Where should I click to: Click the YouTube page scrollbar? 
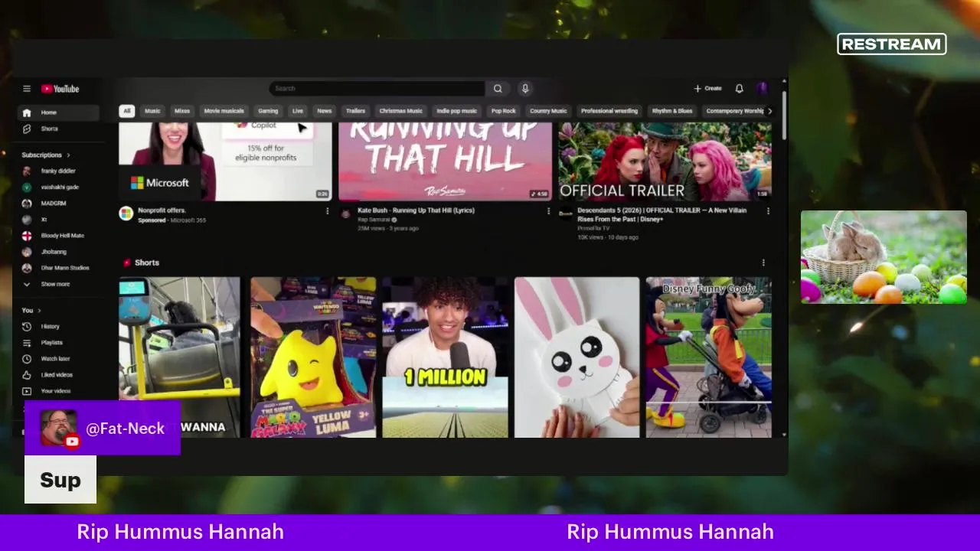[x=784, y=115]
